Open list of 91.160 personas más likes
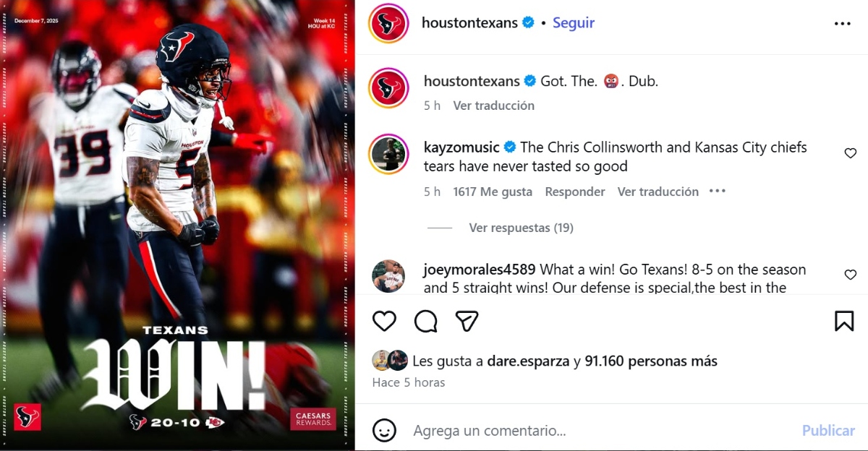 pos(651,361)
